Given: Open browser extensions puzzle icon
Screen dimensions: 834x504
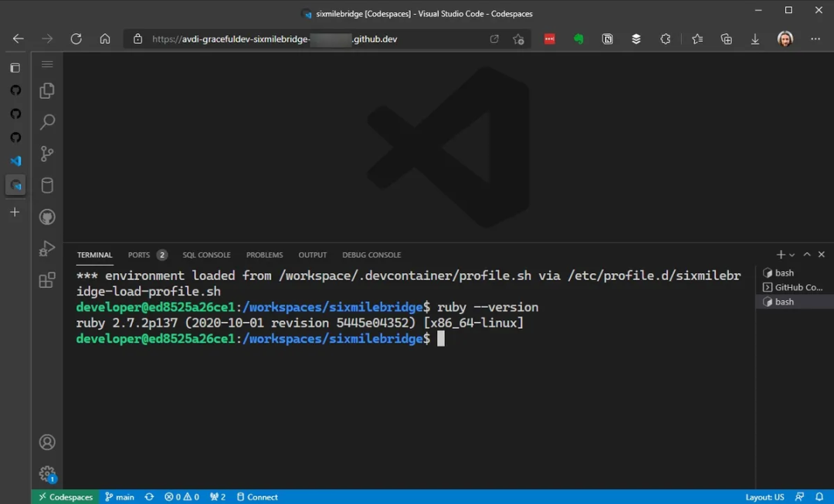Looking at the screenshot, I should click(665, 39).
